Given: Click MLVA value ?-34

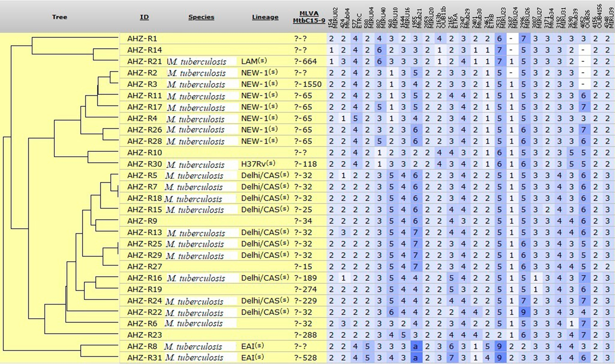Looking at the screenshot, I should 303,221.
